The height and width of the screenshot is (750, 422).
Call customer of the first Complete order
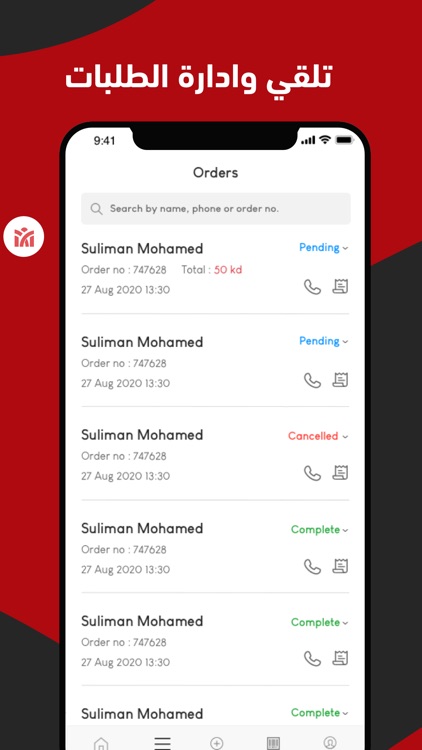click(312, 567)
